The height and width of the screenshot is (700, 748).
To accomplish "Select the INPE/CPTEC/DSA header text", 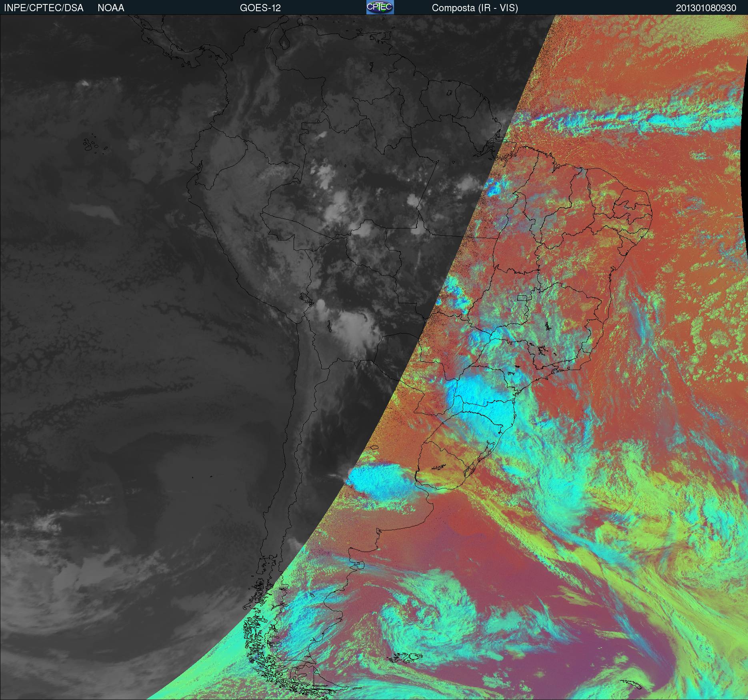I will (x=44, y=8).
